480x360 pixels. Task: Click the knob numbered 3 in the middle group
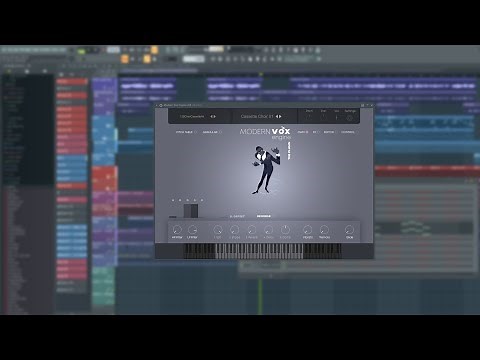coord(252,230)
